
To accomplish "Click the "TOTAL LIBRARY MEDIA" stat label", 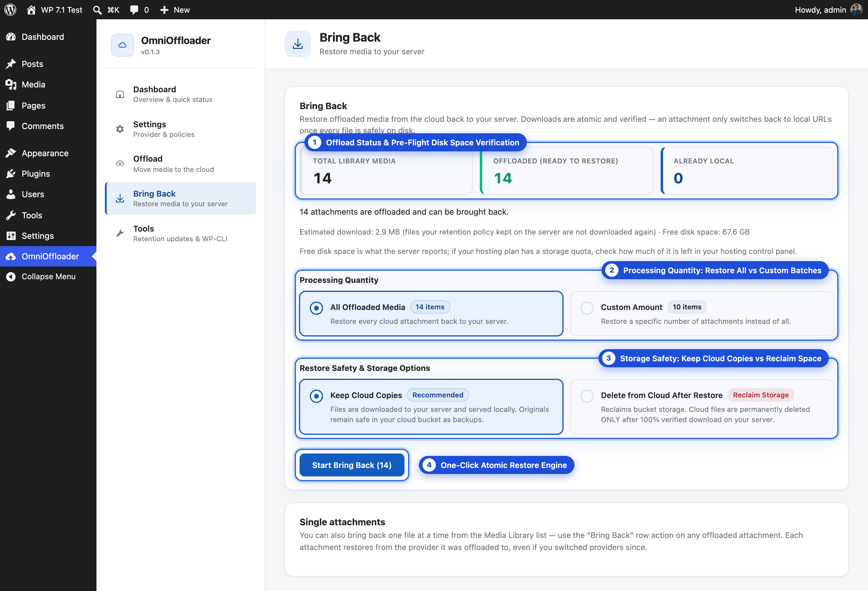I will pos(354,161).
